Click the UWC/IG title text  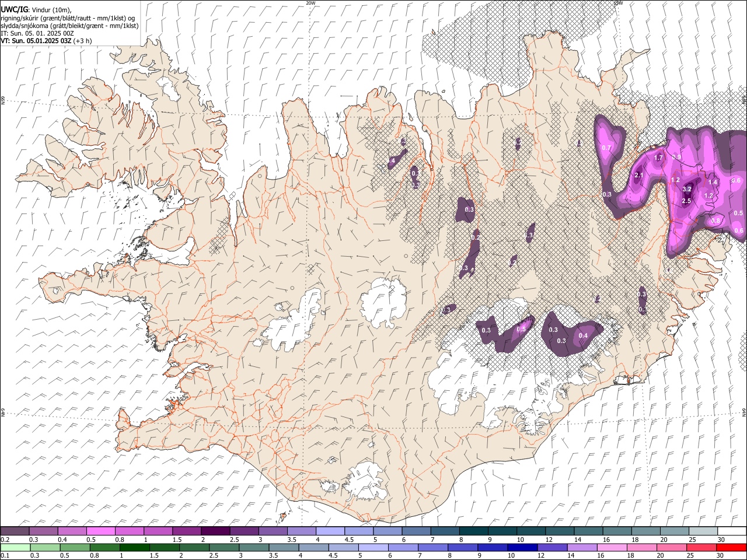point(14,9)
